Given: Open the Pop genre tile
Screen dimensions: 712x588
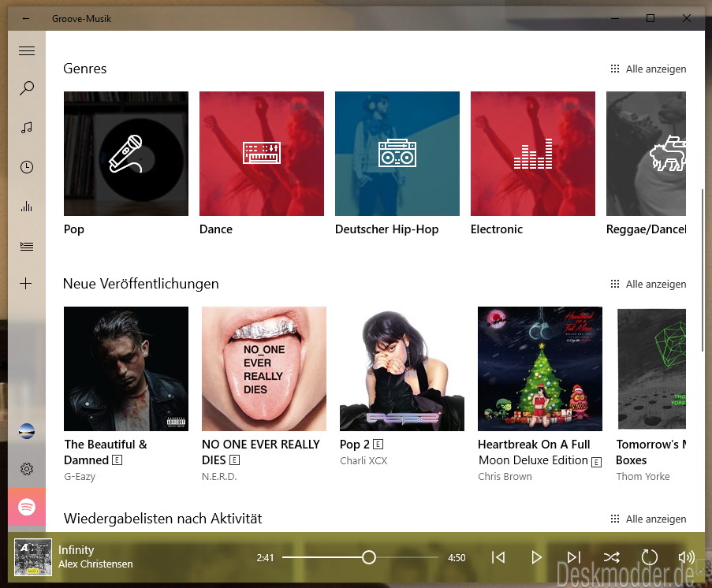Looking at the screenshot, I should pyautogui.click(x=126, y=154).
